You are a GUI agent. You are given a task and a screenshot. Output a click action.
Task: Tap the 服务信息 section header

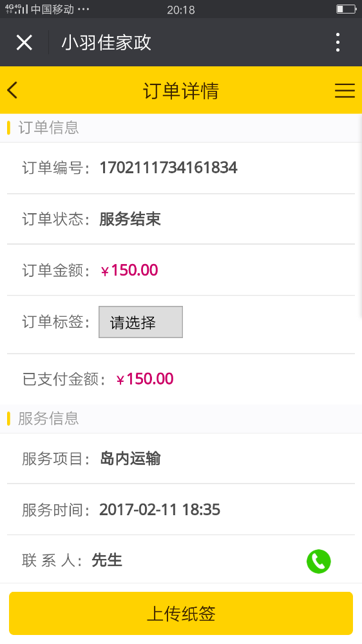pyautogui.click(x=48, y=419)
